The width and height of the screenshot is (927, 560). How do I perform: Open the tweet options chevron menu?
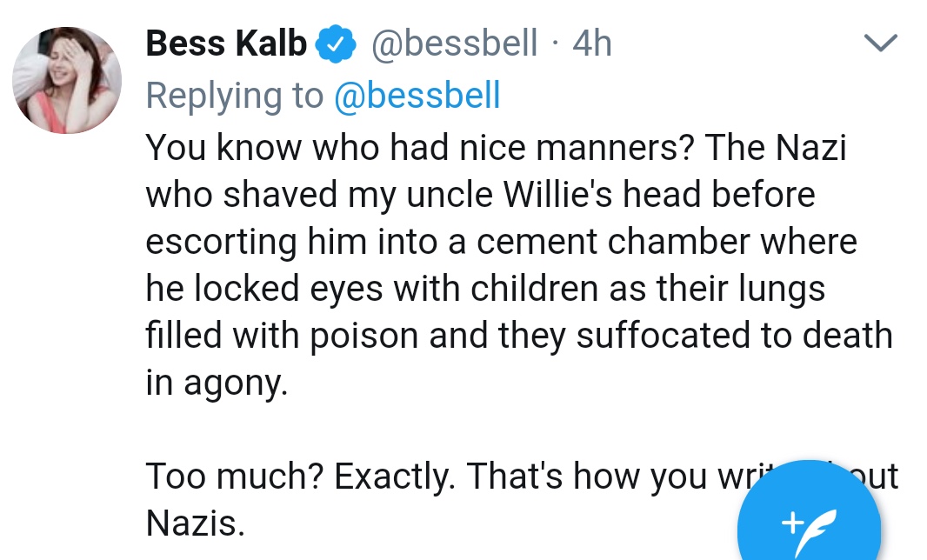[x=880, y=43]
